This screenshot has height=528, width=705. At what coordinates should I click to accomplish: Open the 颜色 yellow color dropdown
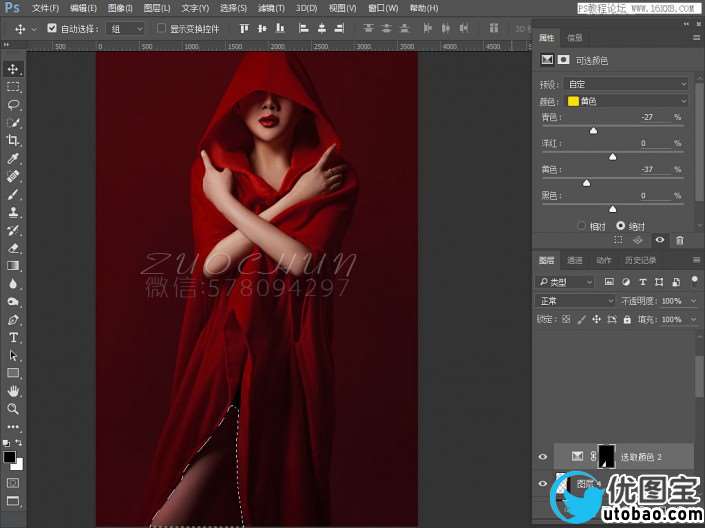626,101
